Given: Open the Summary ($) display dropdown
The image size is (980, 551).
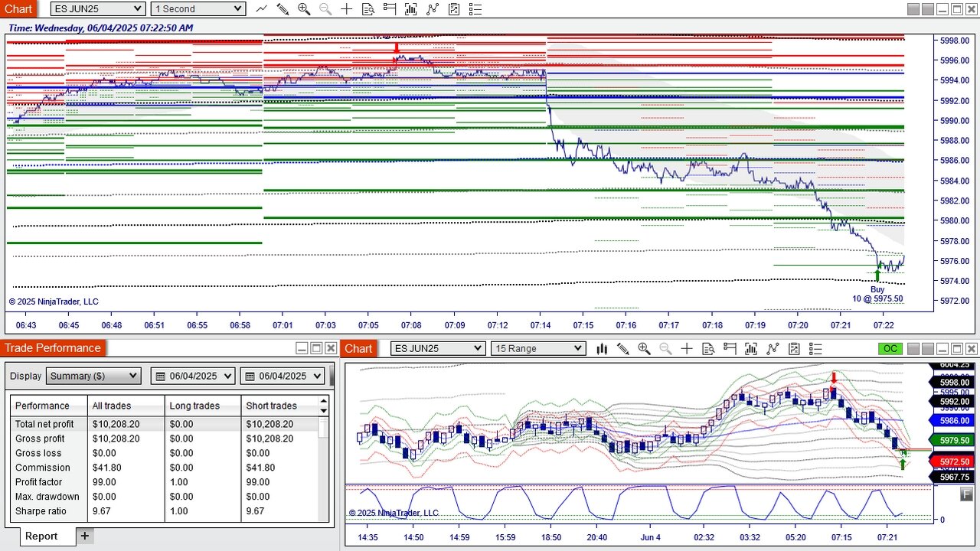Looking at the screenshot, I should [93, 376].
